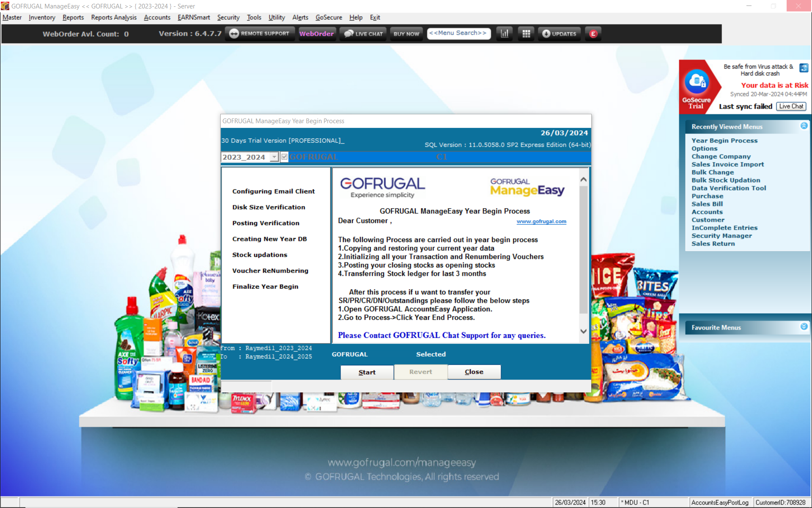
Task: Click the WebOrder toolbar button
Action: pos(316,34)
